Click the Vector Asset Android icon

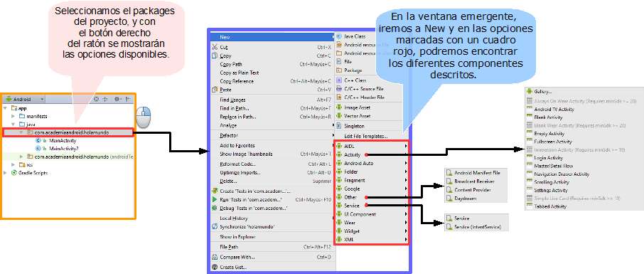click(x=339, y=116)
